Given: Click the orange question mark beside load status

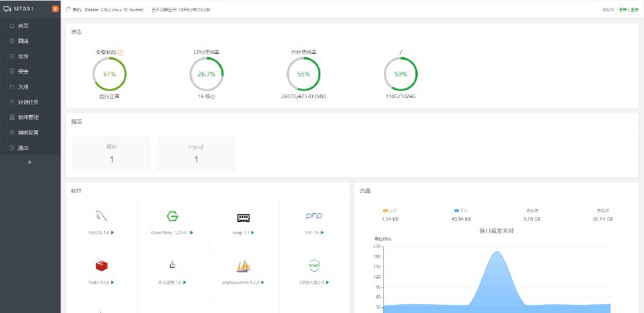Looking at the screenshot, I should tap(120, 52).
